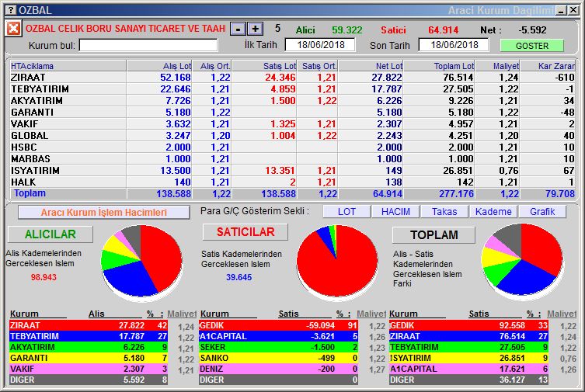Click the ALICILAR pie chart

click(x=141, y=262)
